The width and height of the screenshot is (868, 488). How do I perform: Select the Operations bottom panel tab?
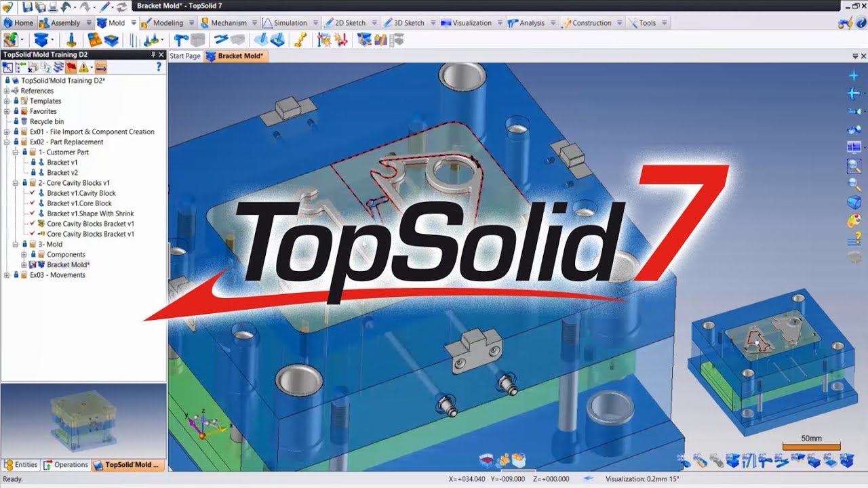[x=66, y=465]
